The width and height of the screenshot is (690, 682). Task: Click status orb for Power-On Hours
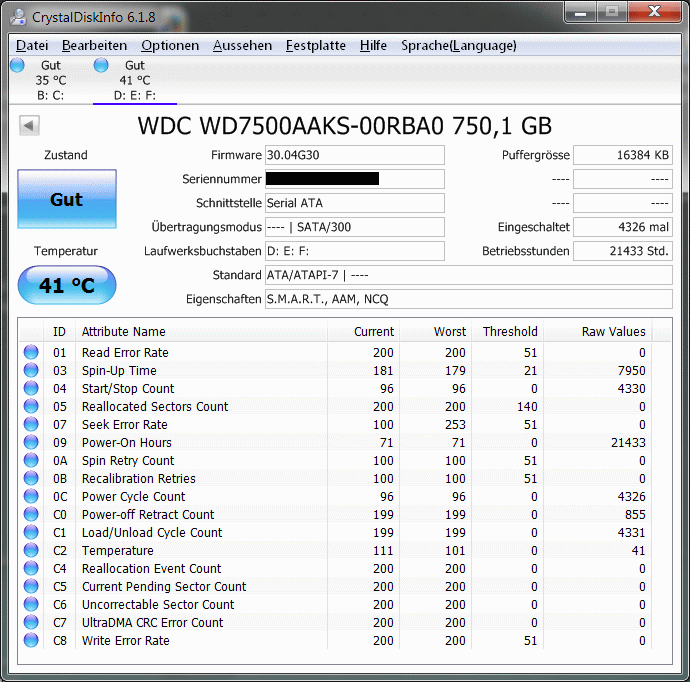pos(31,442)
